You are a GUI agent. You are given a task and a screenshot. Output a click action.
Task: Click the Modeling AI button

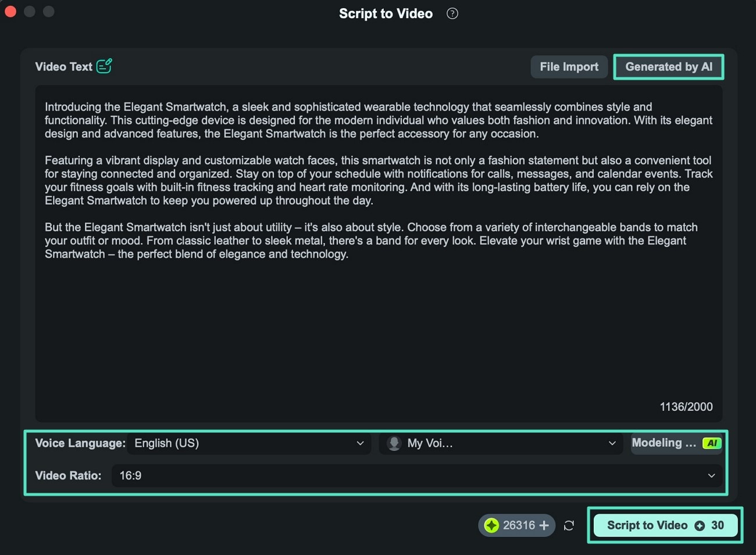(x=677, y=443)
